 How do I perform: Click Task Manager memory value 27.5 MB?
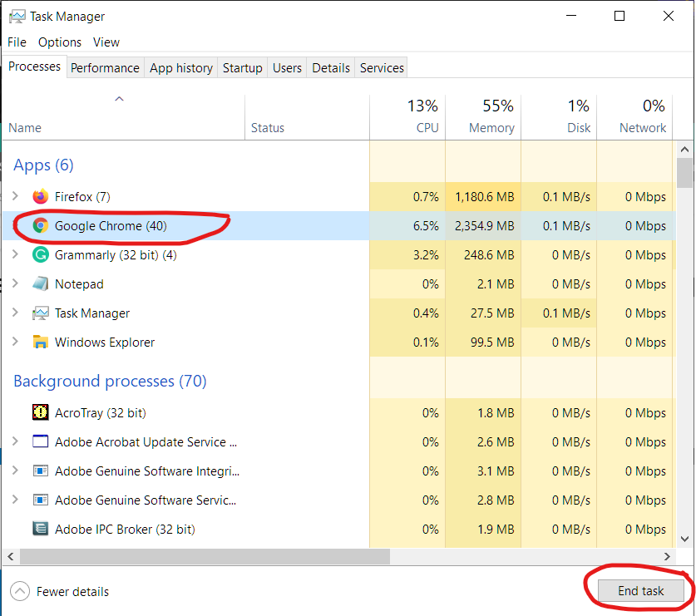491,313
